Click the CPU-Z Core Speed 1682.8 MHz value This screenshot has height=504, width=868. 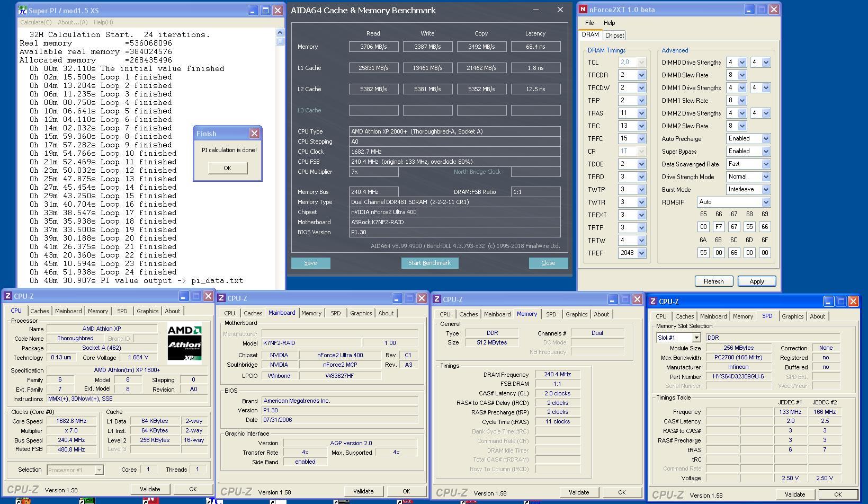pos(71,421)
